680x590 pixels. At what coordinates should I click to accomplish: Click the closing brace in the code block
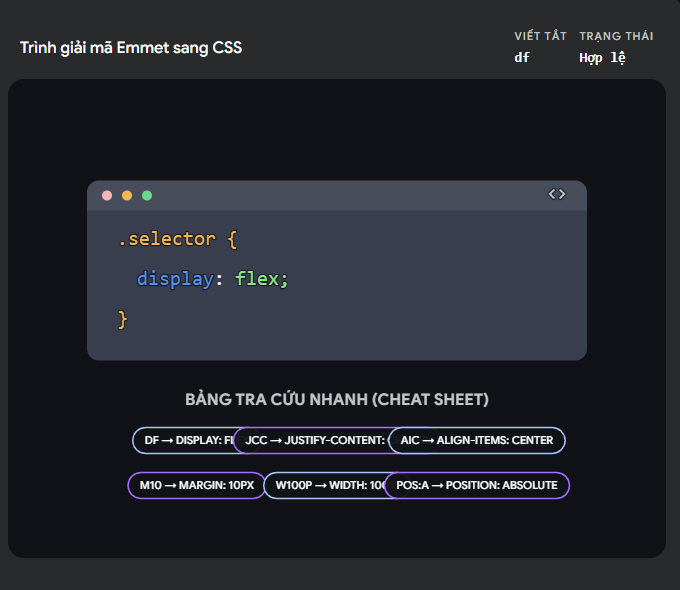(x=123, y=319)
